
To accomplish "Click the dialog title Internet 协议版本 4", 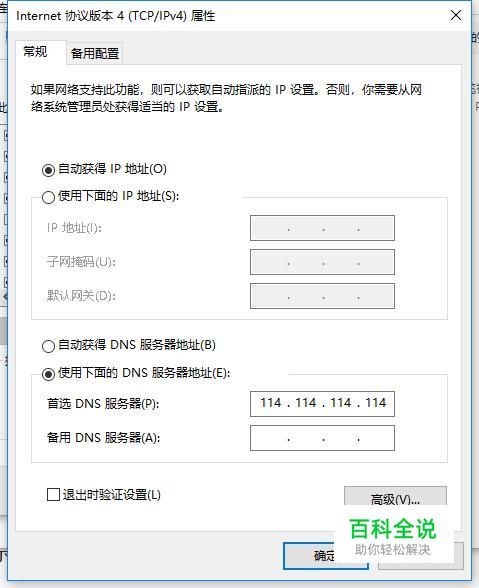I will click(x=116, y=16).
